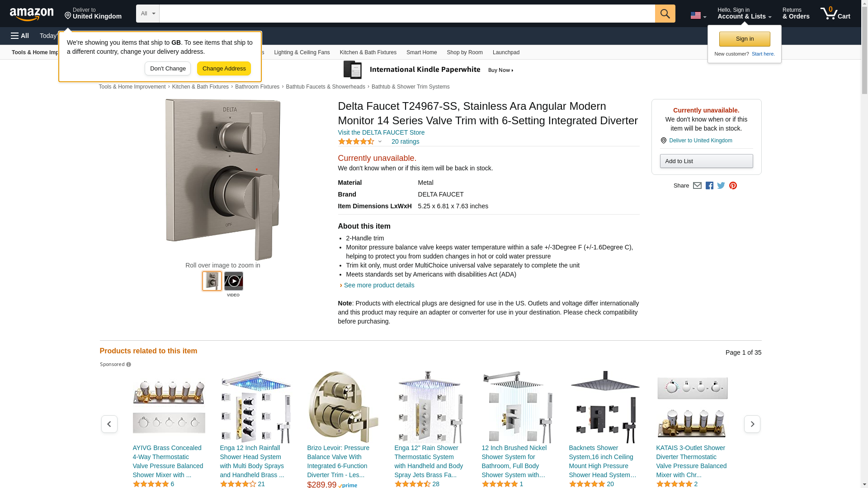Share product via email icon
This screenshot has width=868, height=488.
[697, 186]
